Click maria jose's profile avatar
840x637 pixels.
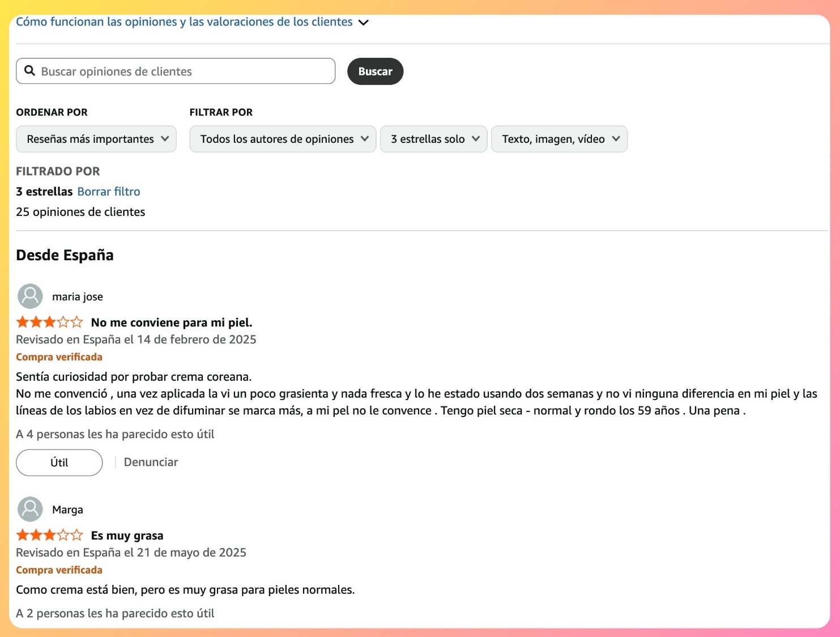(x=30, y=296)
